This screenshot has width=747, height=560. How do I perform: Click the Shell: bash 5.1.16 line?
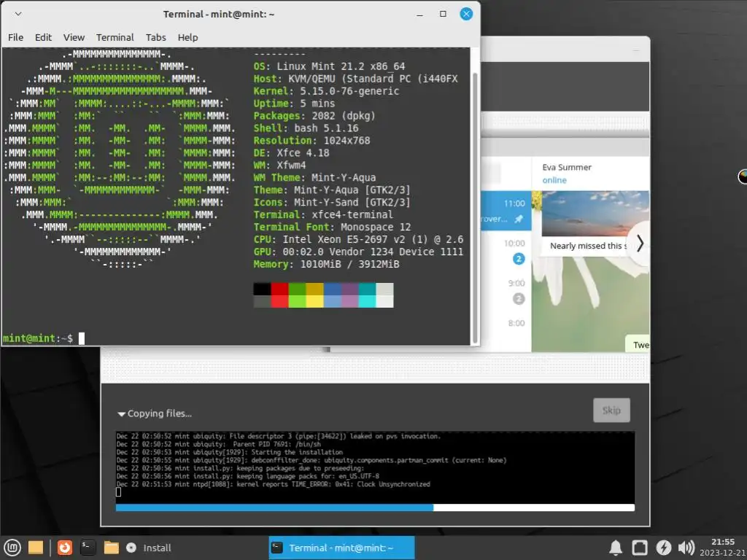[x=306, y=128]
